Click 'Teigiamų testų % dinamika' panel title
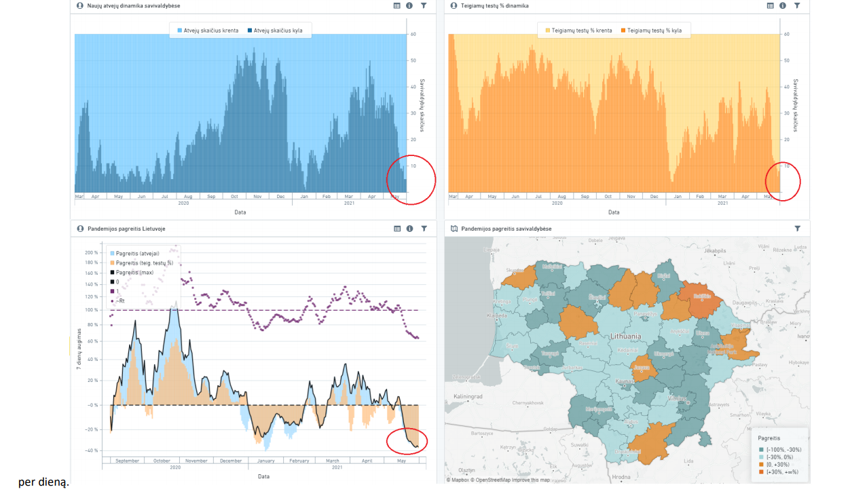Image resolution: width=867 pixels, height=504 pixels. 494,5
